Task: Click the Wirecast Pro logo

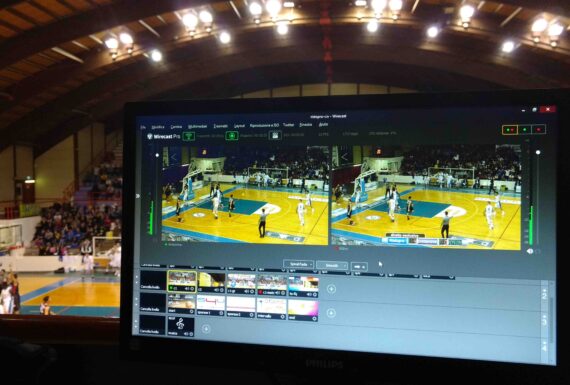Action: [164, 136]
